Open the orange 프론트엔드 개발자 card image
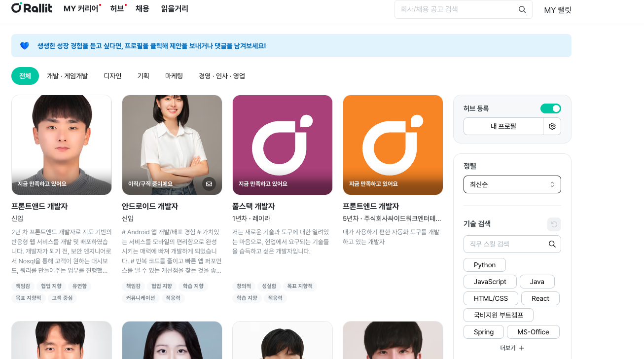Image resolution: width=644 pixels, height=359 pixels. pos(393,145)
